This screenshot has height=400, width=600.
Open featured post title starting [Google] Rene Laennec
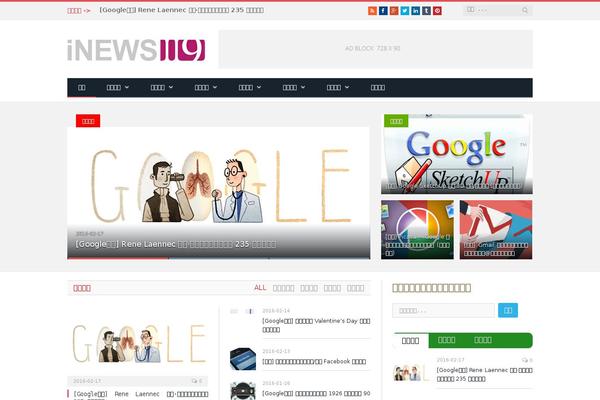[x=141, y=395]
